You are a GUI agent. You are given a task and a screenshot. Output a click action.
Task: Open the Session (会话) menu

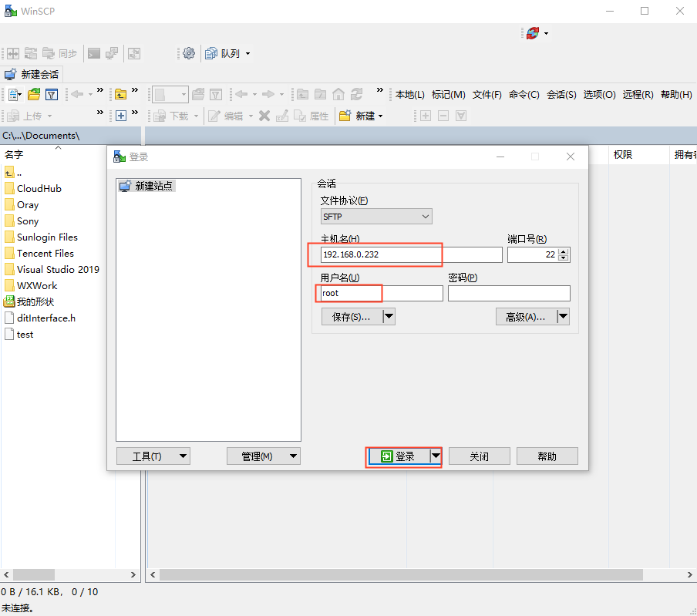click(561, 94)
